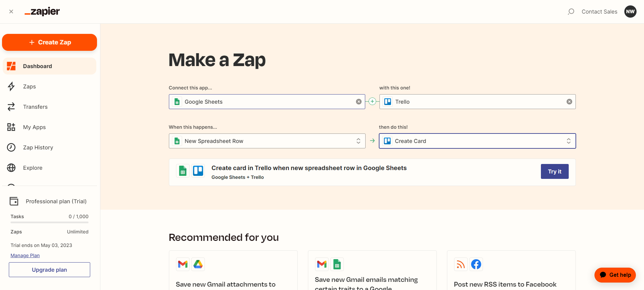Click the Dashboard orange icon
This screenshot has width=644, height=290.
click(11, 66)
